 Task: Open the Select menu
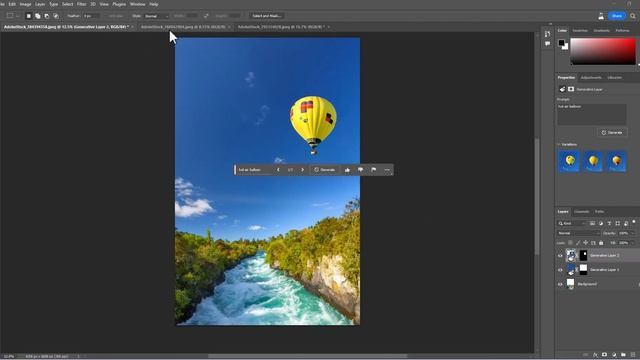[67, 4]
